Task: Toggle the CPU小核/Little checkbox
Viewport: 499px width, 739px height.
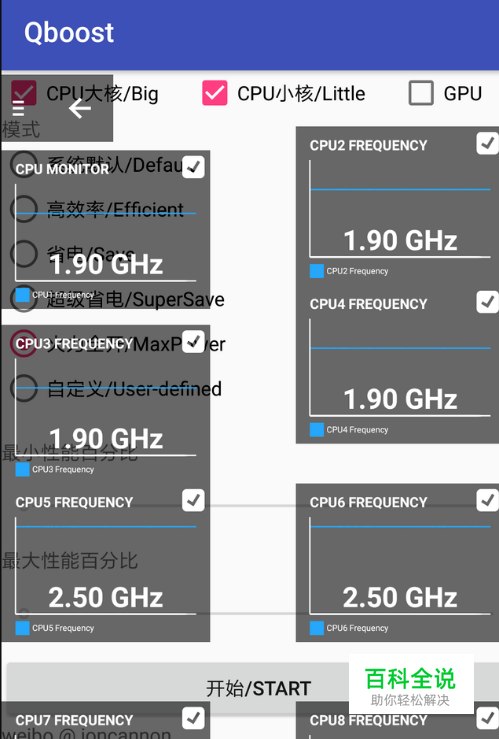Action: pyautogui.click(x=214, y=93)
